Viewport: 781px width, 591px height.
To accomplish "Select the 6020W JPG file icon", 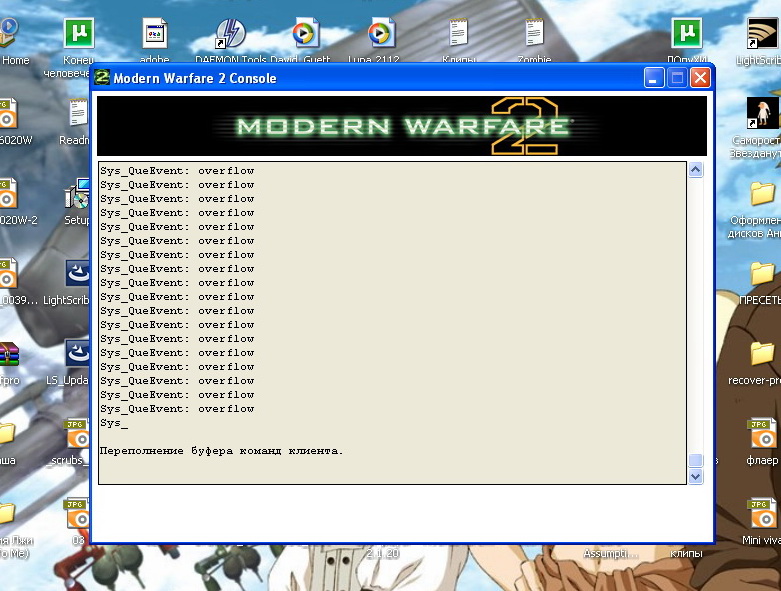I will tap(8, 114).
